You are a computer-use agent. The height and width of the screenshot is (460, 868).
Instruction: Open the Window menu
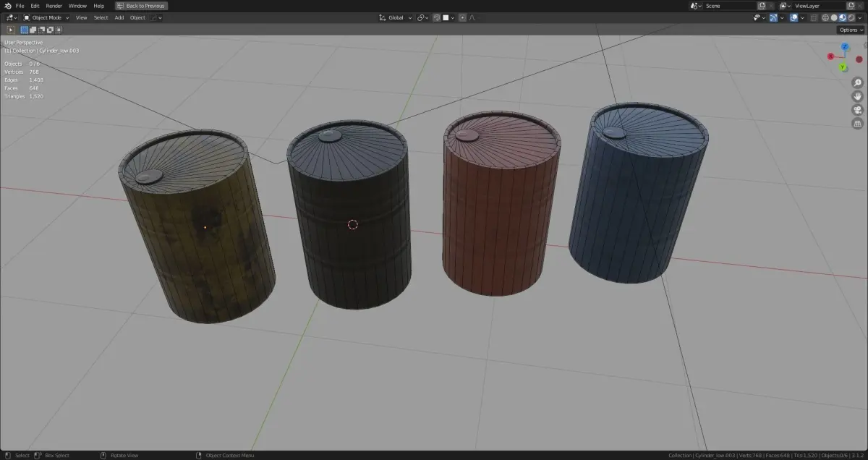coord(77,6)
